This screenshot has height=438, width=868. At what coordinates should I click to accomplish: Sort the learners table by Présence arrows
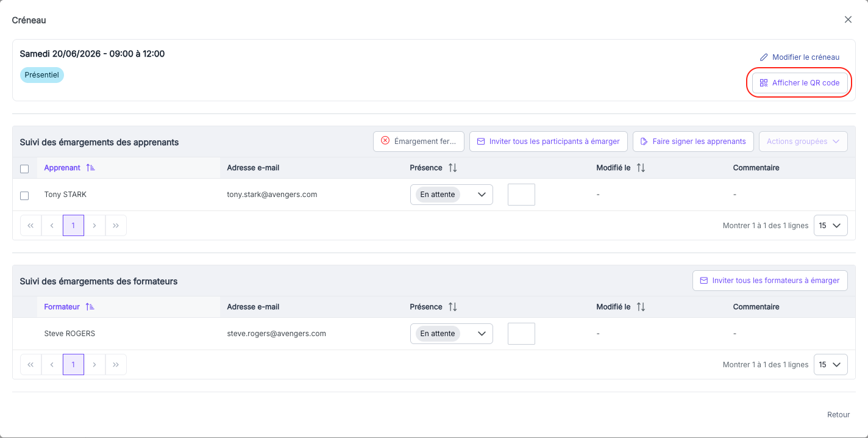point(452,168)
